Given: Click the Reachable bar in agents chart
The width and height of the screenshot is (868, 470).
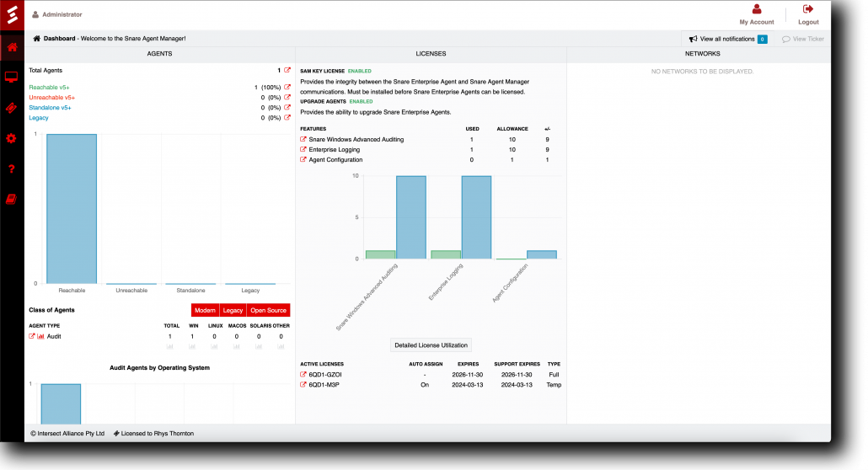Looking at the screenshot, I should point(72,209).
